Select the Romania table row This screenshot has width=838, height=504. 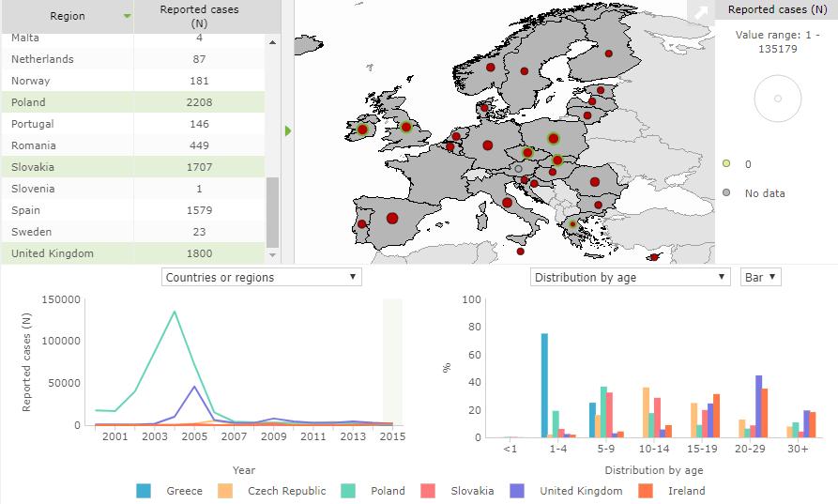[x=133, y=145]
